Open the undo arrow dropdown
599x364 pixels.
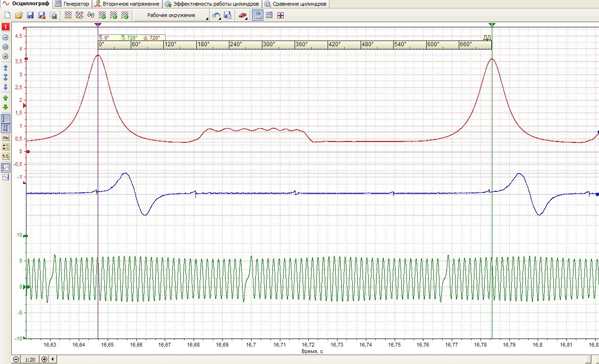216,16
